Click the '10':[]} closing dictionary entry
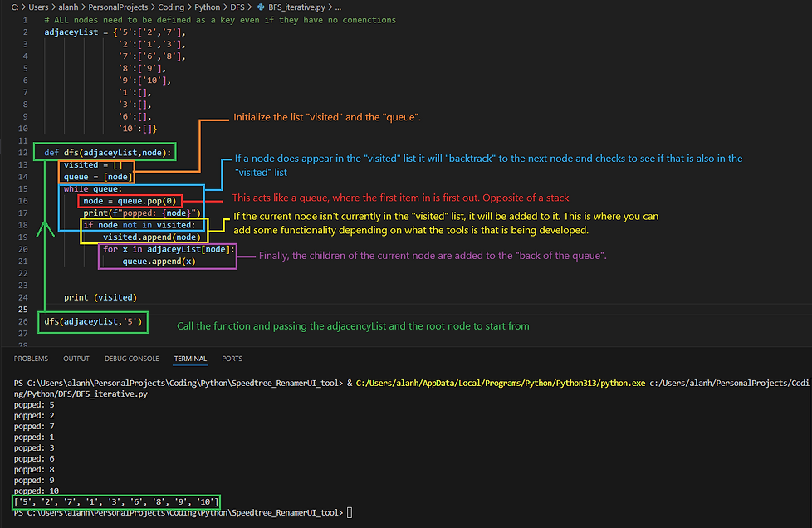812x528 pixels. pos(137,129)
